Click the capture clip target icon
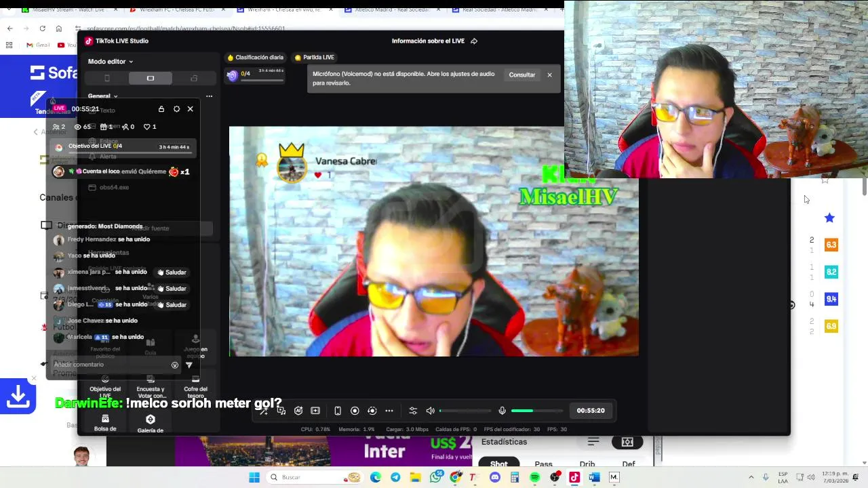Image resolution: width=868 pixels, height=488 pixels. click(x=372, y=411)
